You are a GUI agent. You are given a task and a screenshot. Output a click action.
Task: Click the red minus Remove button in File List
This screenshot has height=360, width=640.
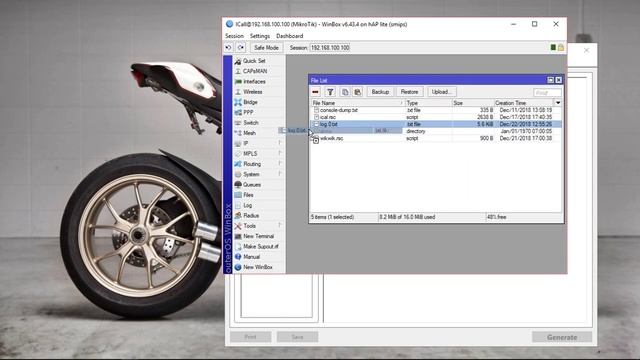click(x=315, y=92)
